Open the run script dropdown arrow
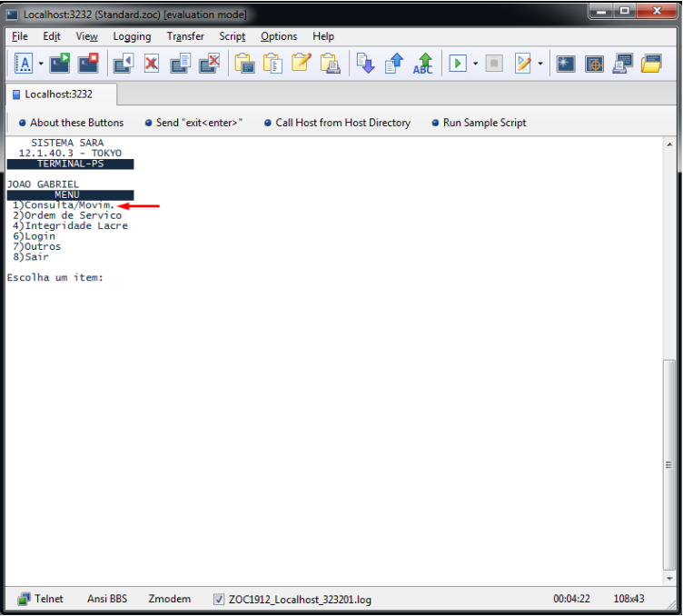 click(475, 64)
